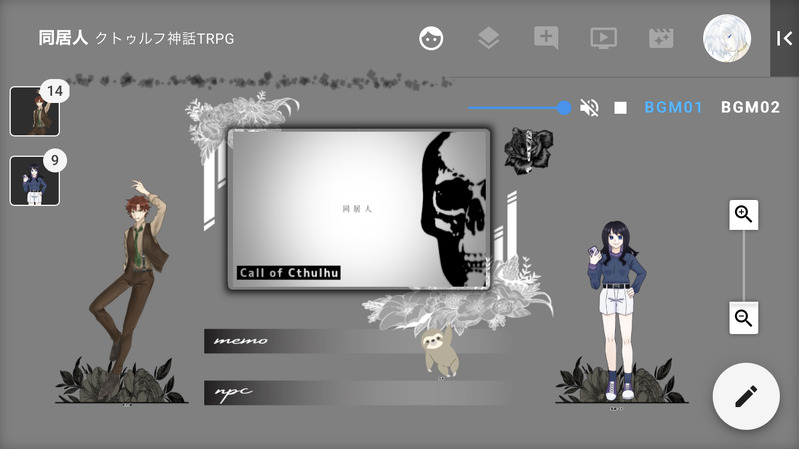799x449 pixels.
Task: Click the subtitle クトゥルフ神話TRPG
Action: (165, 38)
